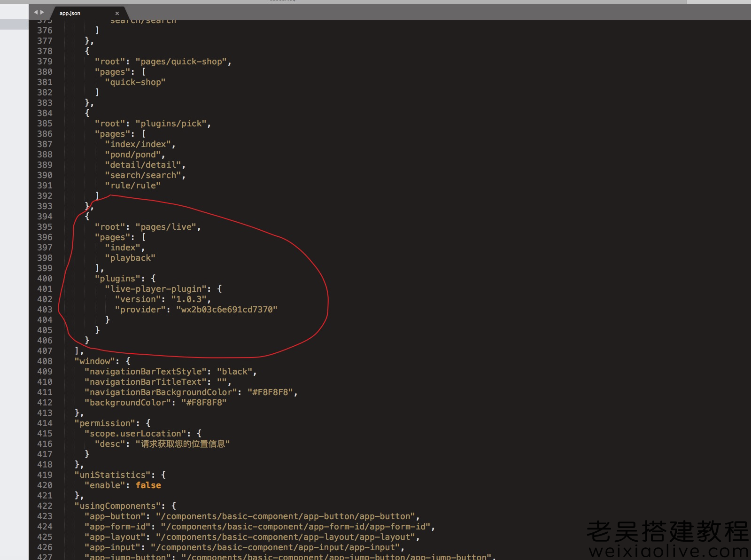
Task: Click the "playback" page entry
Action: pos(130,258)
